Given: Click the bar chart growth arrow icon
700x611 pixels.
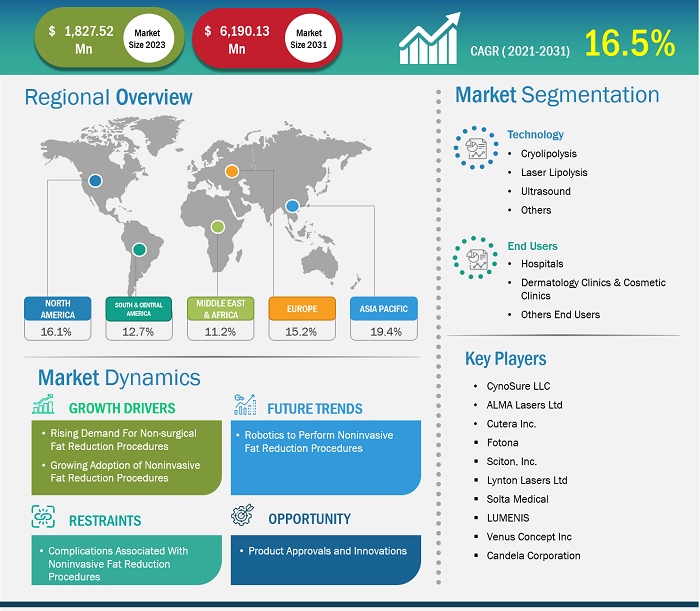Looking at the screenshot, I should 429,39.
